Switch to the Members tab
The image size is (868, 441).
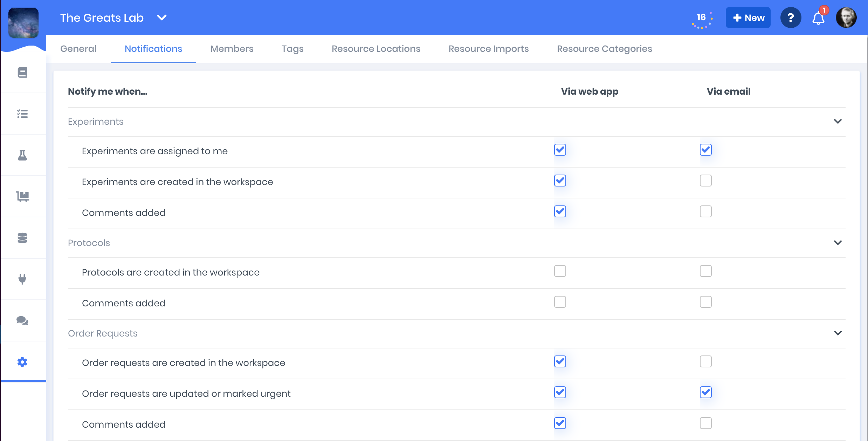click(x=232, y=49)
